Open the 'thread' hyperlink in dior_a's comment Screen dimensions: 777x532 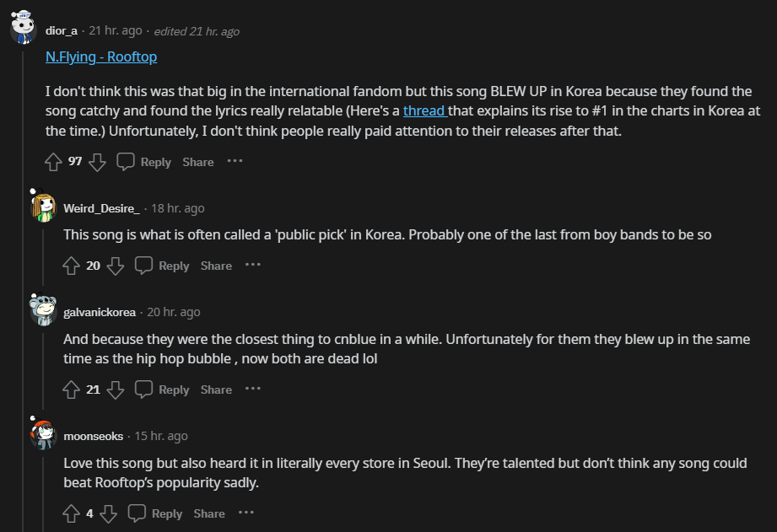pos(423,110)
